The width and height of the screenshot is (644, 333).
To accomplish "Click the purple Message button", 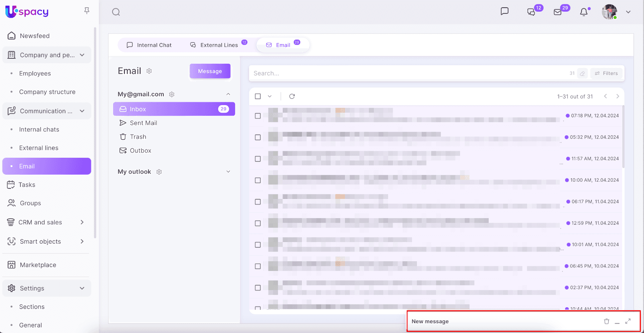I will pos(210,71).
